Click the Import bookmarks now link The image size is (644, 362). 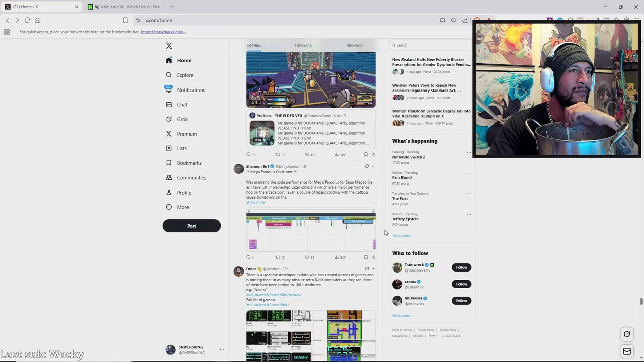[163, 32]
